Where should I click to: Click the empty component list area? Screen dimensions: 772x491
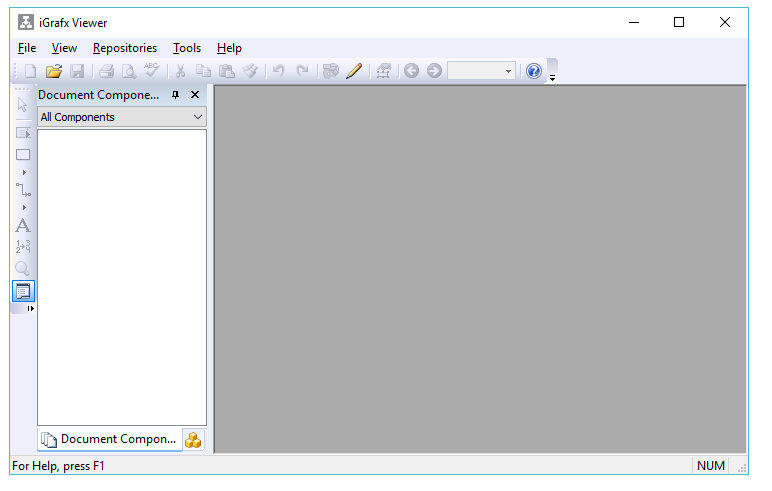click(122, 277)
